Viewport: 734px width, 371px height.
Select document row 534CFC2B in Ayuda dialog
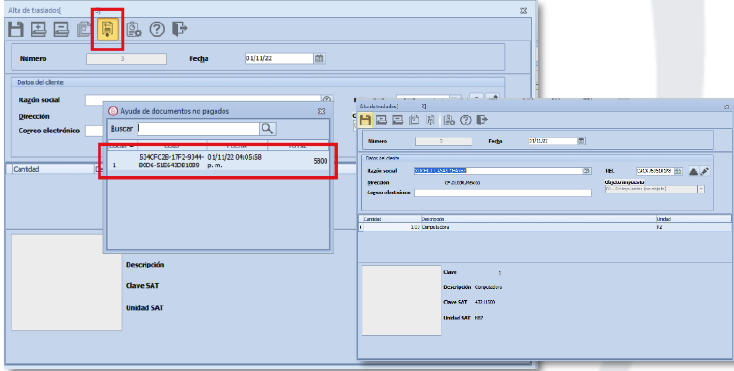(218, 161)
